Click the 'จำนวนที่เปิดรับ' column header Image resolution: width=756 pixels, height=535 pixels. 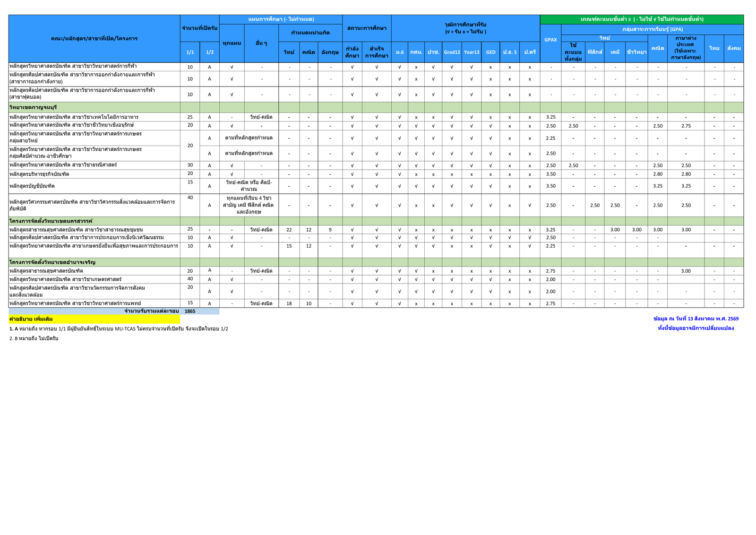coord(199,28)
